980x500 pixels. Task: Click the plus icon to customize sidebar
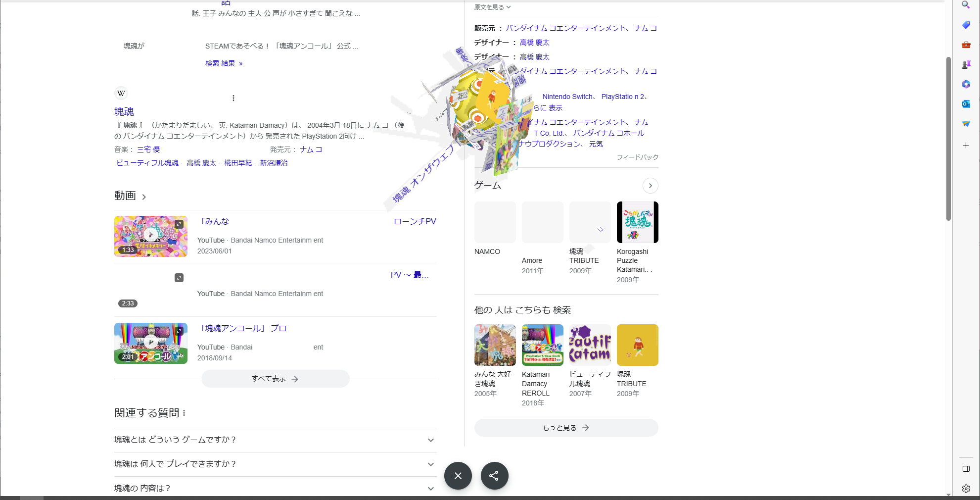[966, 146]
